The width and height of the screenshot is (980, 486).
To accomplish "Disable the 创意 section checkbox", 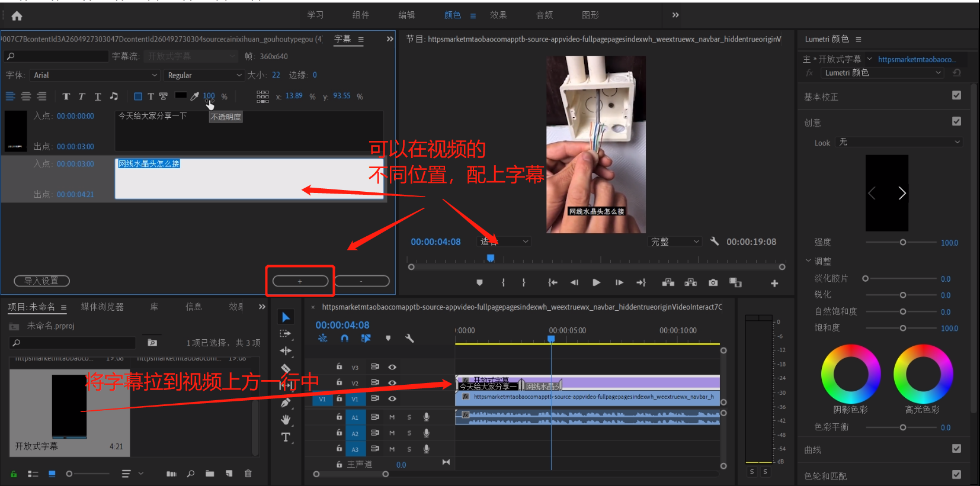I will point(956,121).
